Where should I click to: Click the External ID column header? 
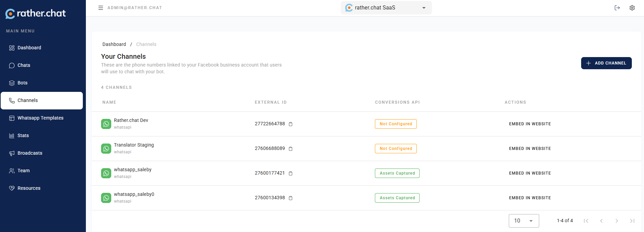tap(271, 102)
